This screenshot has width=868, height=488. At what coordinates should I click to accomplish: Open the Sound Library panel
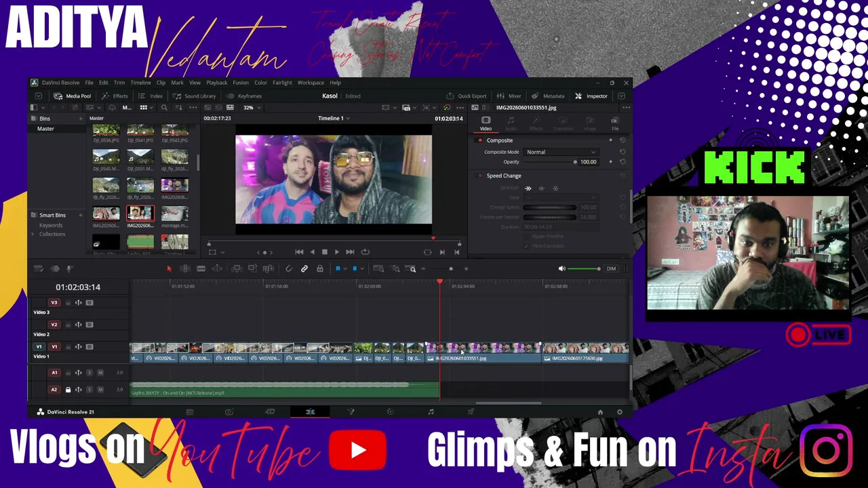click(x=195, y=96)
